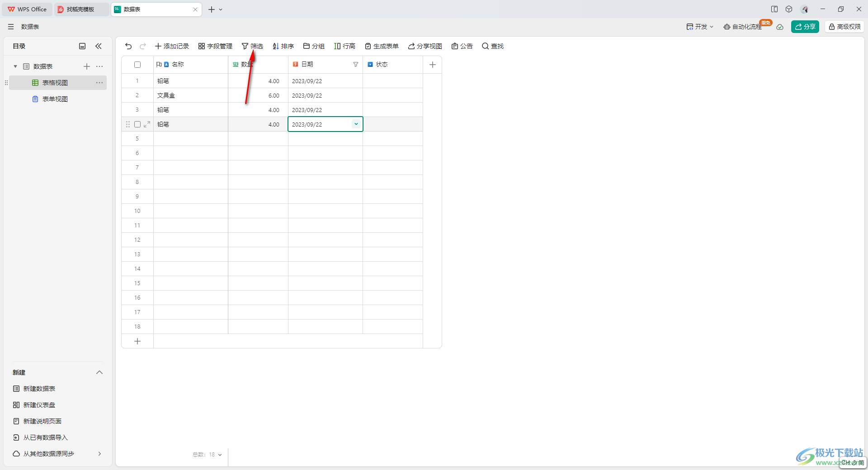Viewport: 868px width, 470px height.
Task: Select 表单视图 in the sidebar
Action: point(58,99)
